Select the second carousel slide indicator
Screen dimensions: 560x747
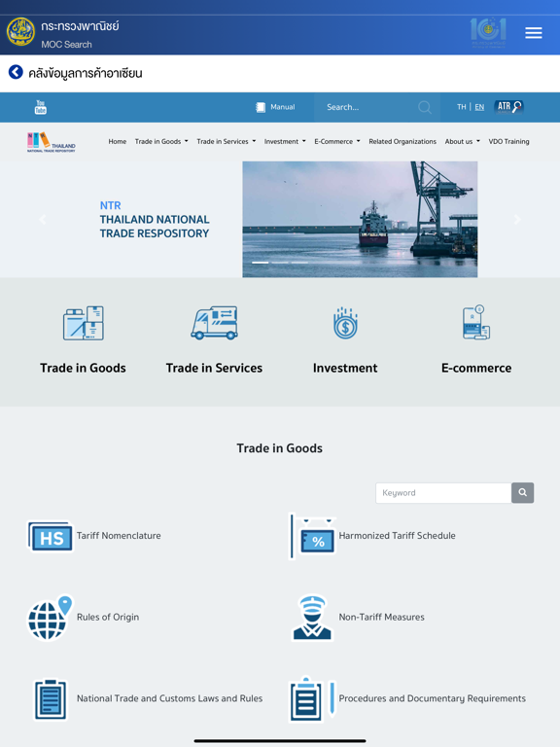click(x=280, y=263)
